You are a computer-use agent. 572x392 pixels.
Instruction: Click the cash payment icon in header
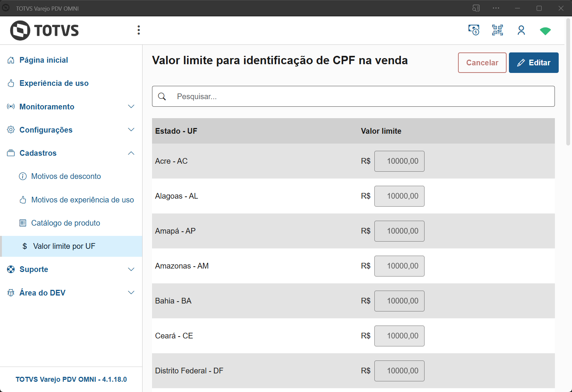pos(474,30)
